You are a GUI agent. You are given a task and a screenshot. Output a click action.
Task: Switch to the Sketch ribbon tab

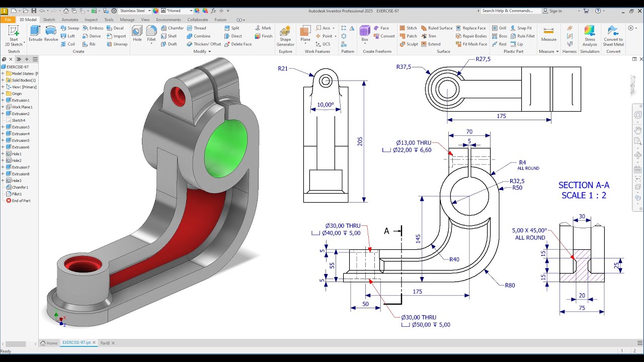pyautogui.click(x=49, y=20)
